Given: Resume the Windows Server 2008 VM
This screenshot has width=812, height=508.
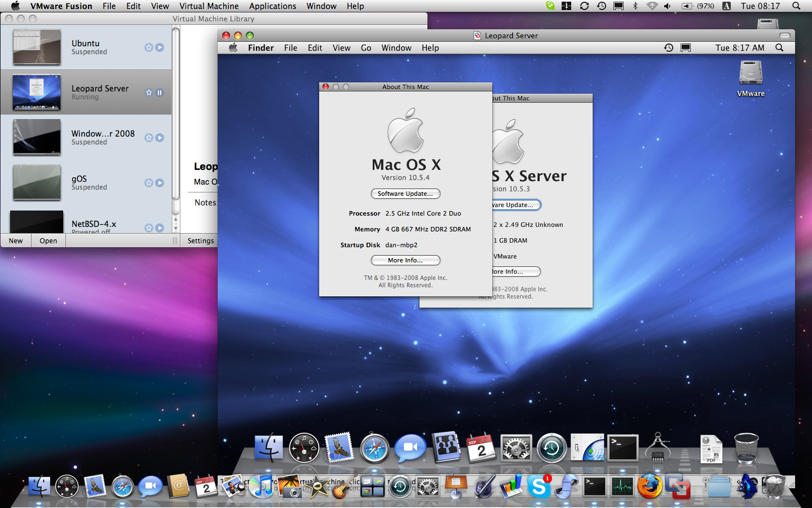Looking at the screenshot, I should (160, 138).
